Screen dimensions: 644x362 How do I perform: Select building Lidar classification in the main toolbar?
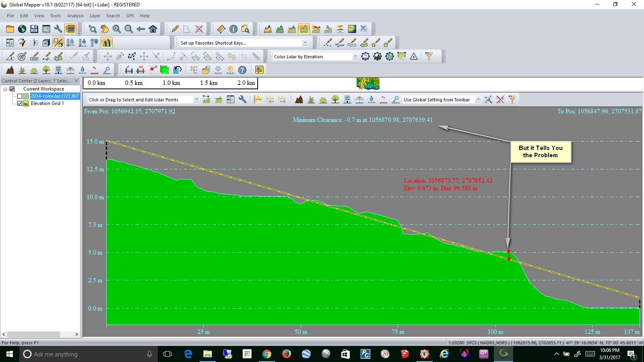(58, 70)
